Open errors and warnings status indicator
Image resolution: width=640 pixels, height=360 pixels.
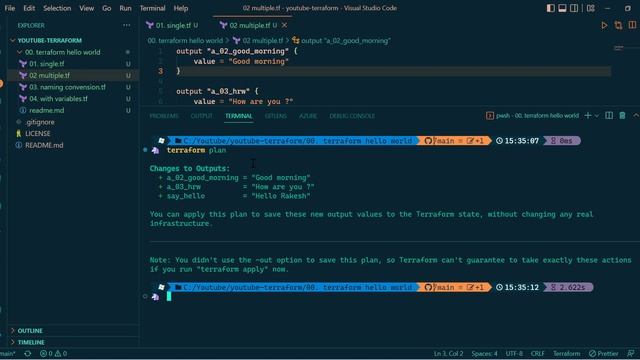point(53,353)
